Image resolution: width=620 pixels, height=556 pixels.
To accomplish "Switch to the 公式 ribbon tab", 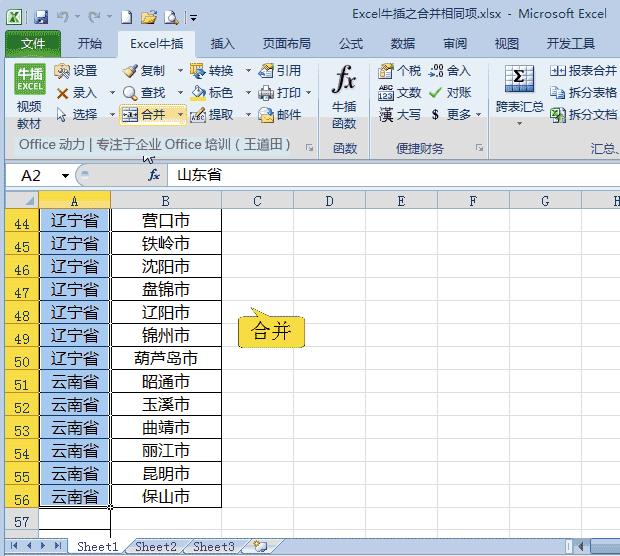I will pyautogui.click(x=351, y=43).
